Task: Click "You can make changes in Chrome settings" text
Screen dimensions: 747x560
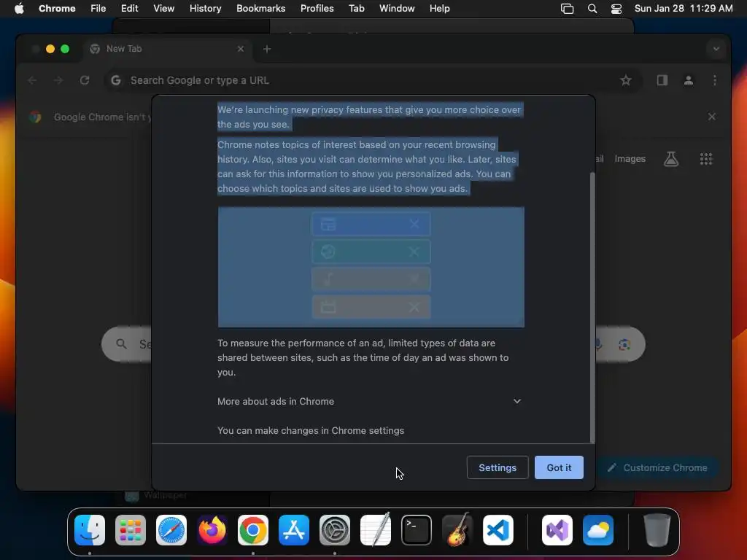Action: pos(311,430)
